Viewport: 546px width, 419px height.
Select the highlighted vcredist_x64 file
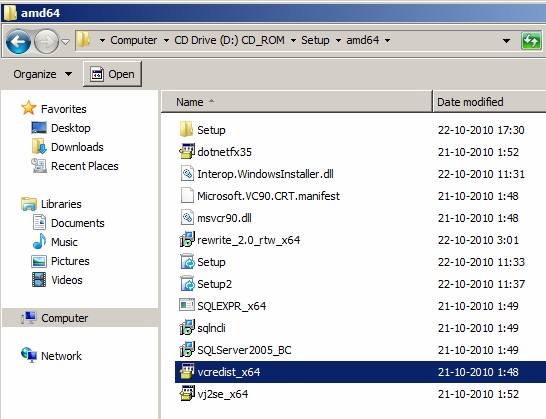point(360,372)
